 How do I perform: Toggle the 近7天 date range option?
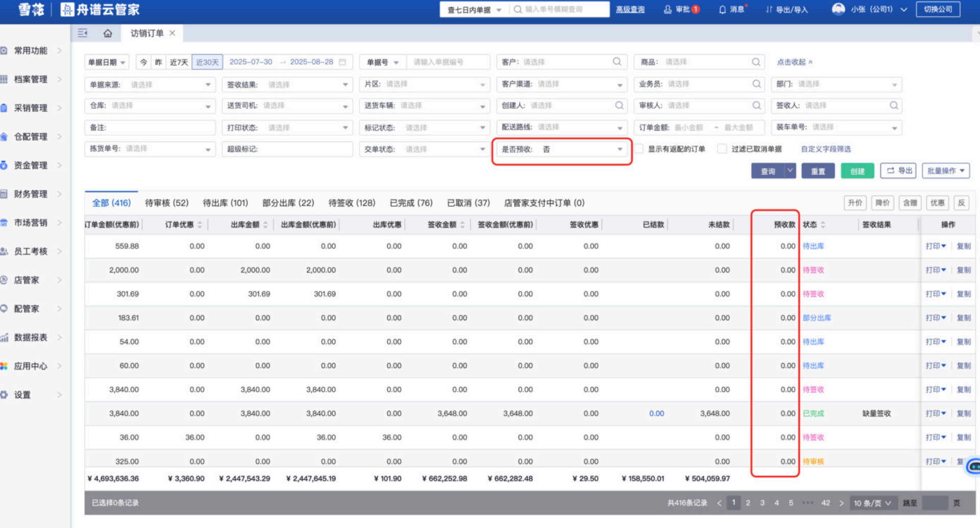click(x=179, y=62)
